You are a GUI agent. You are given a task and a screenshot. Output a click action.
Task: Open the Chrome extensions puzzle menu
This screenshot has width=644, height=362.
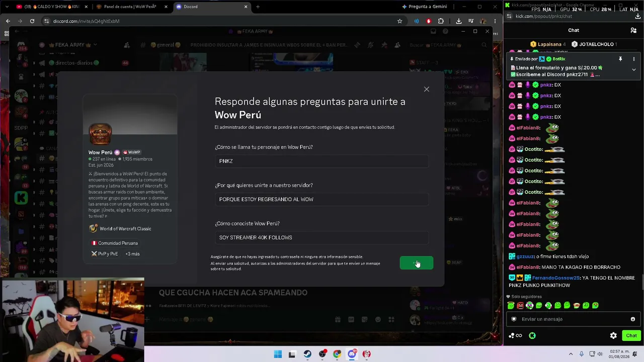point(441,21)
